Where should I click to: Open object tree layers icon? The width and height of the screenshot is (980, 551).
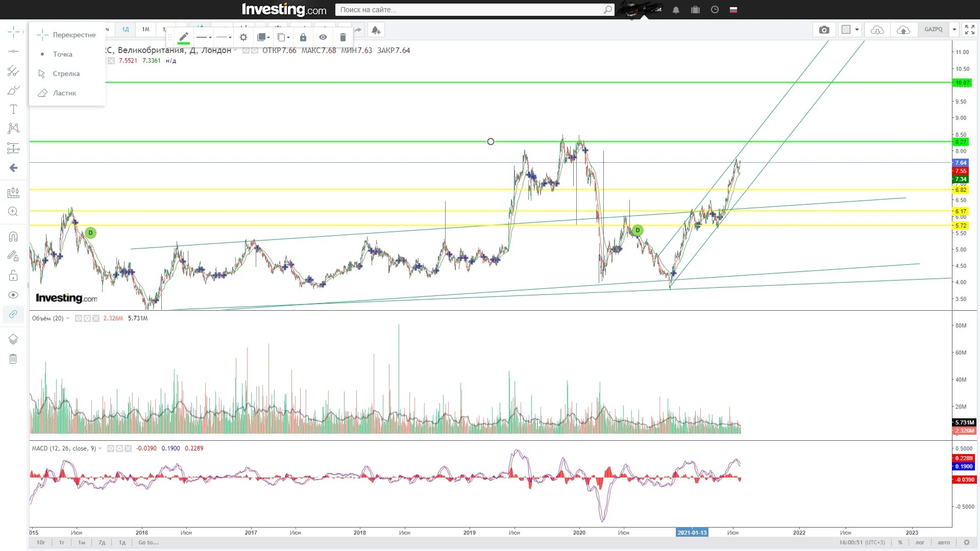pos(13,339)
